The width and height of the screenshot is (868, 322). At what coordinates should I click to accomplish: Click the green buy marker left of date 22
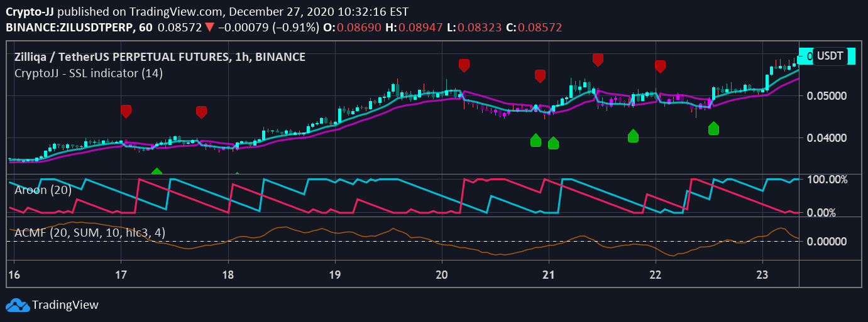(x=633, y=135)
